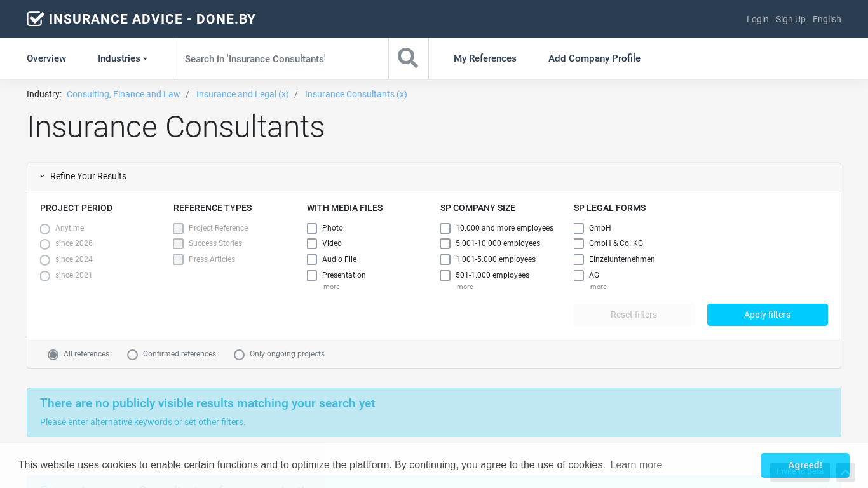Image resolution: width=868 pixels, height=488 pixels.
Task: Focus the Search in 'Insurance Consultants' field
Action: (280, 58)
